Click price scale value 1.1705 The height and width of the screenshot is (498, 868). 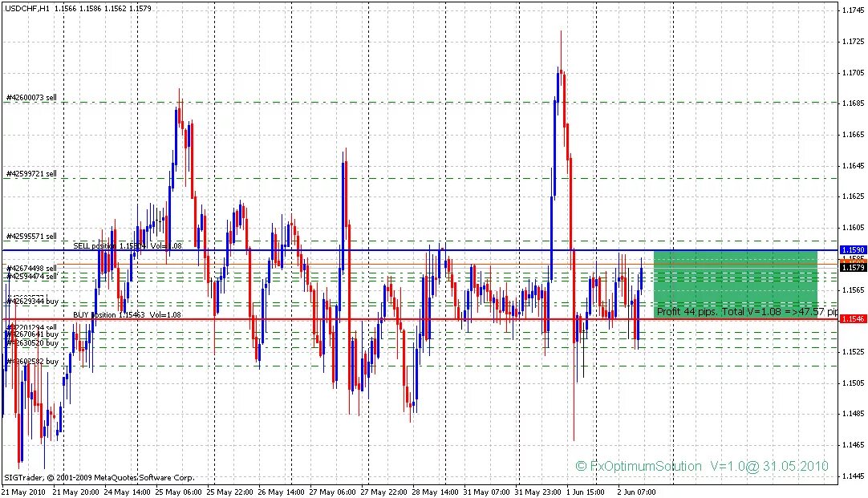click(853, 72)
